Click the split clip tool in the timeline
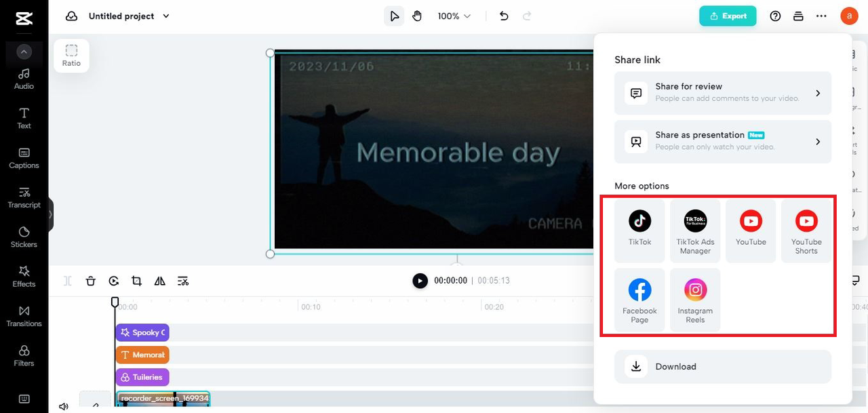This screenshot has height=413, width=868. coord(68,281)
